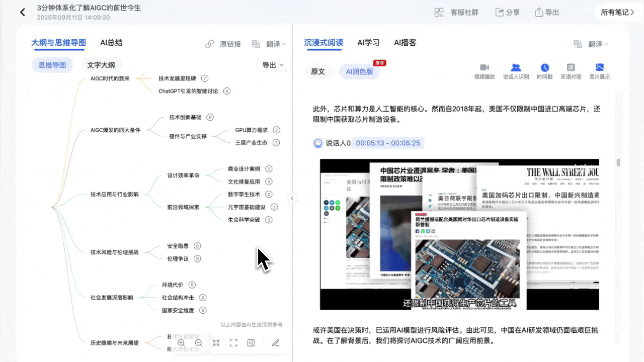Toggle 说话人识别 speaker recognition

[x=516, y=71]
